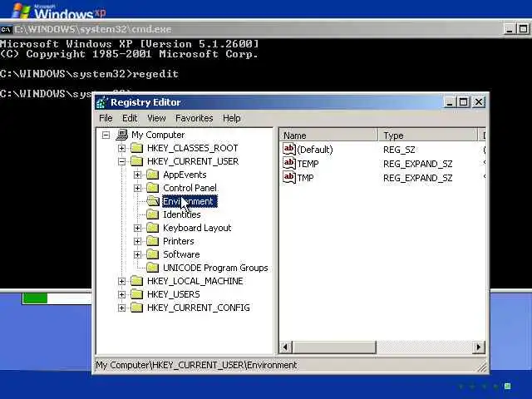This screenshot has width=532, height=399.
Task: Select the Control Panel key label
Action: 190,188
